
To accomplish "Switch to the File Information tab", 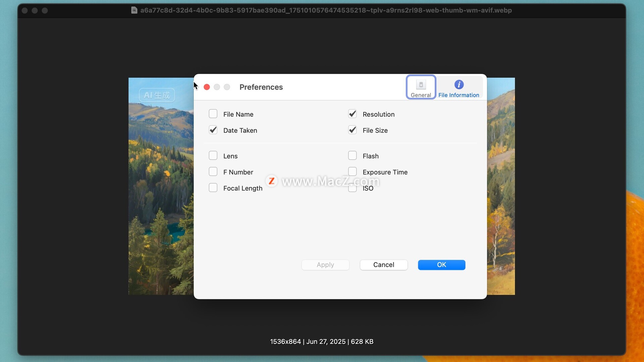I will pos(459,87).
